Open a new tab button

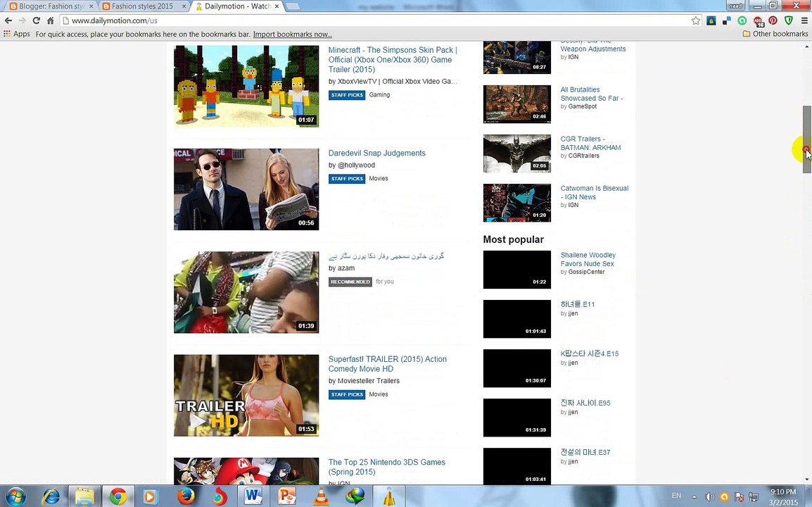293,6
